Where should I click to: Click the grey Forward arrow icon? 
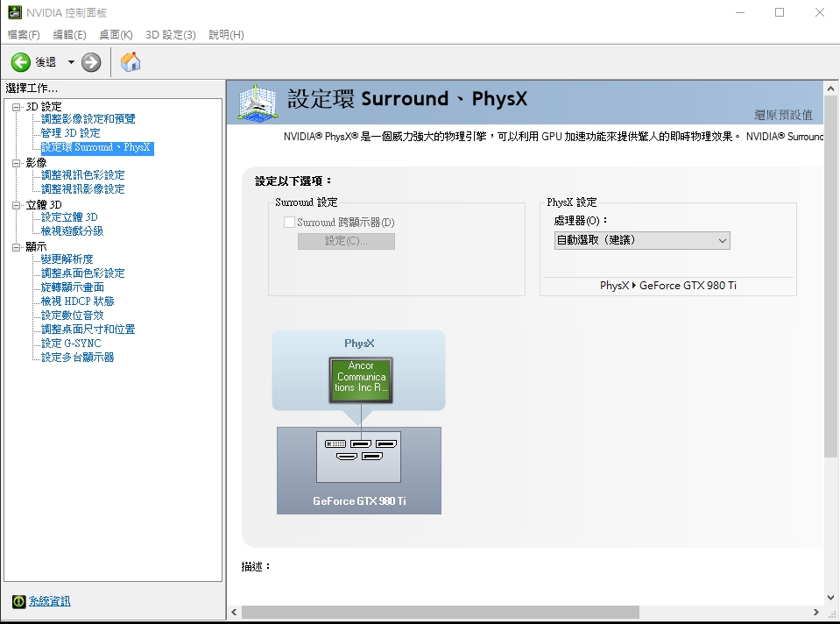tap(91, 62)
